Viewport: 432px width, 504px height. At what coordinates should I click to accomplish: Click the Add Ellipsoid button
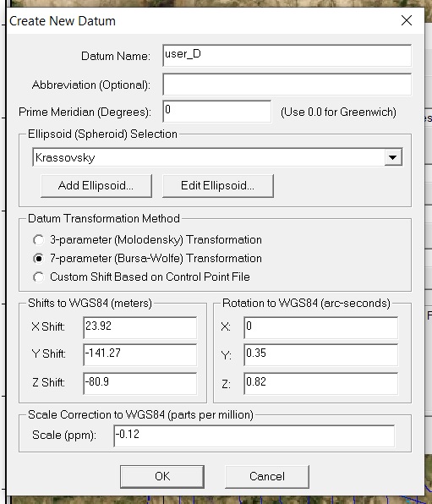tap(96, 186)
